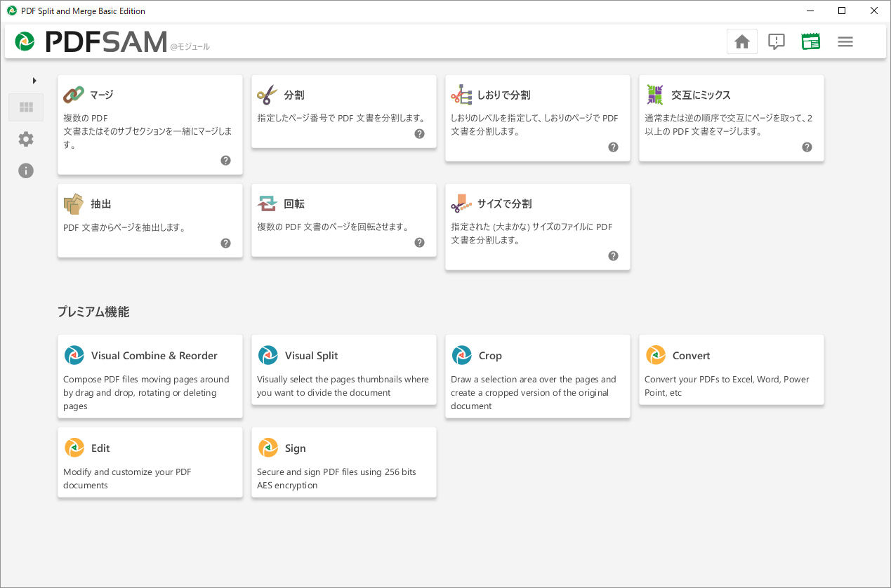
Task: Open the news panel icon
Action: point(811,42)
